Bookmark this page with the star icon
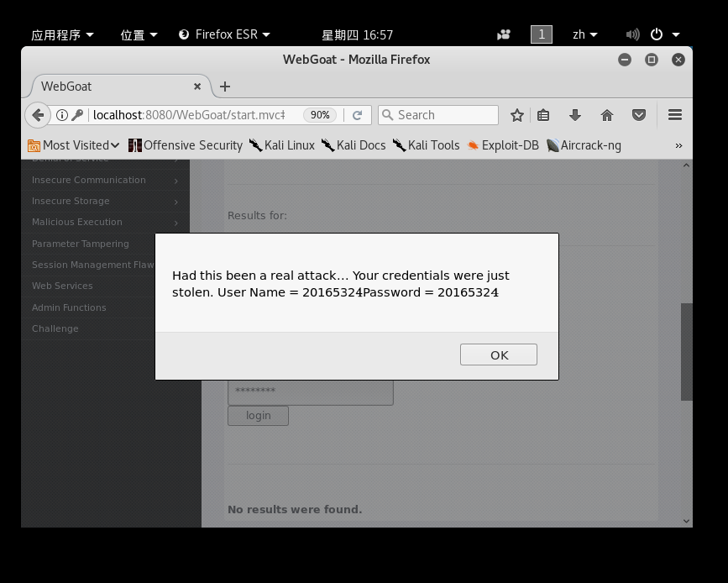The width and height of the screenshot is (728, 583). pos(516,115)
